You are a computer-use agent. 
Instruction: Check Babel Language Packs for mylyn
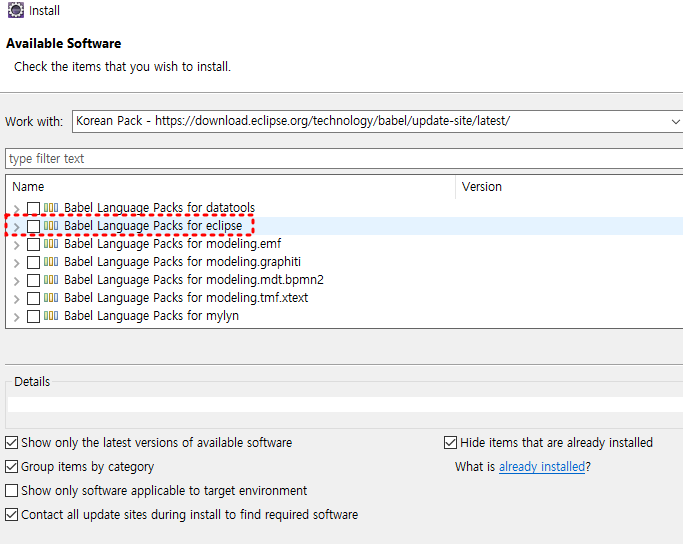34,316
